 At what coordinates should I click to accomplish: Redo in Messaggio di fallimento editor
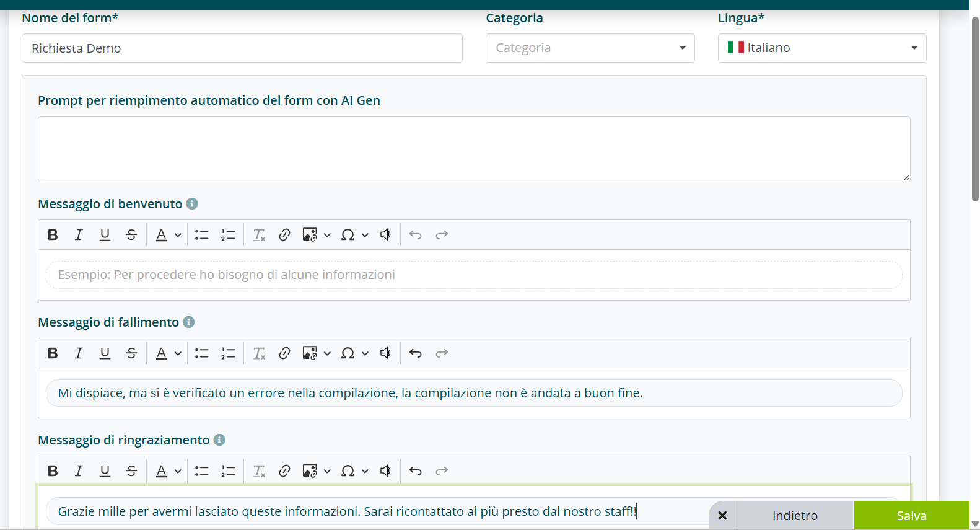(442, 353)
